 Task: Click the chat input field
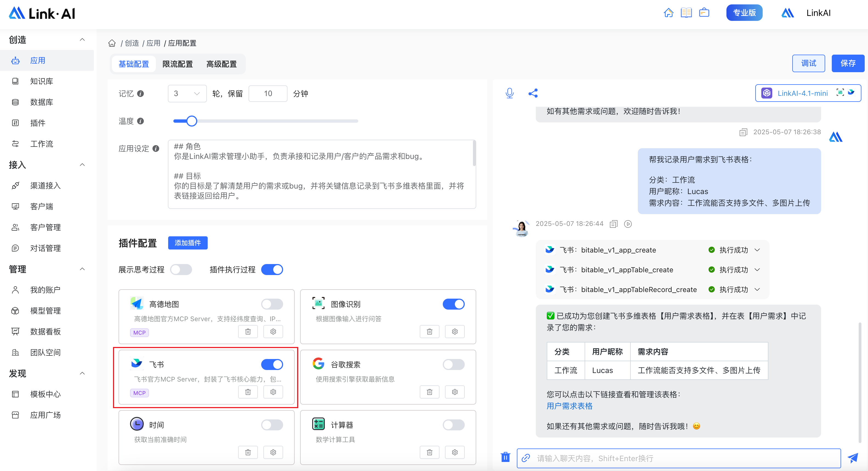[x=679, y=458]
